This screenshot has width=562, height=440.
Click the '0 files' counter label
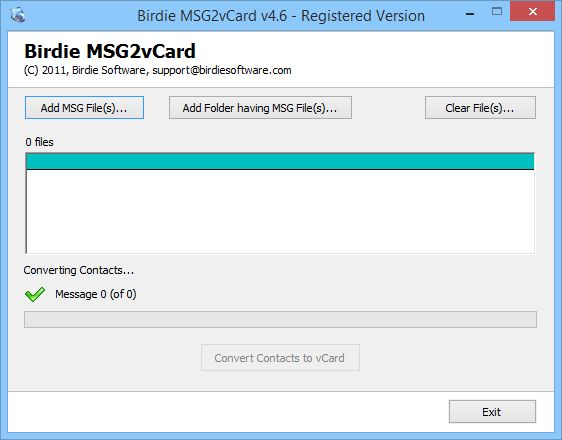coord(39,142)
